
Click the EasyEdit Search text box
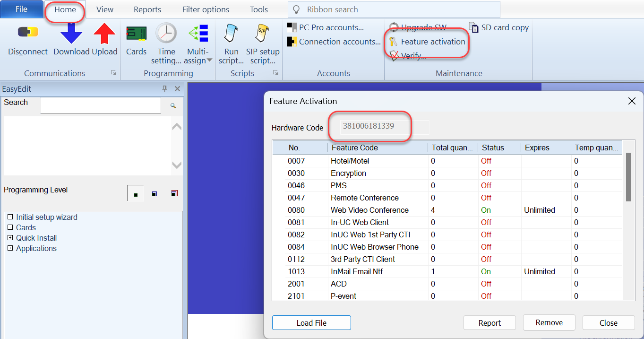tap(101, 105)
